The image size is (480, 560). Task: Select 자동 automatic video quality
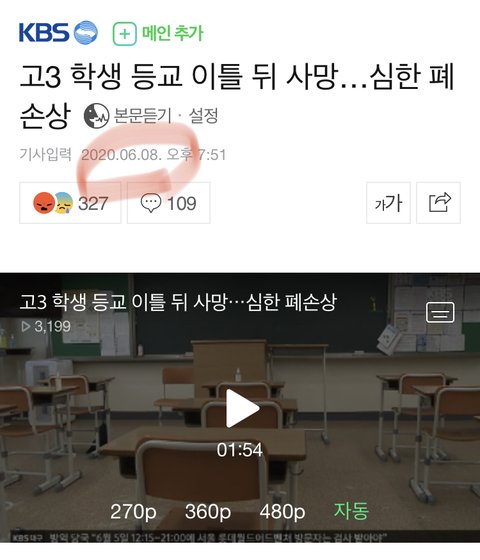pyautogui.click(x=351, y=511)
